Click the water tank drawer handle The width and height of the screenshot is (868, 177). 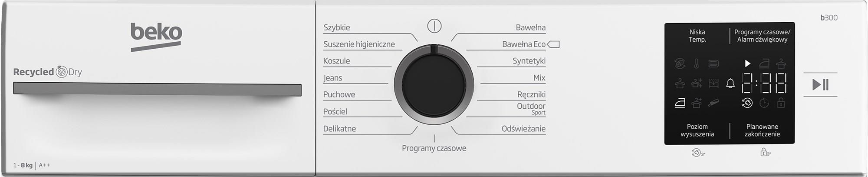(157, 89)
